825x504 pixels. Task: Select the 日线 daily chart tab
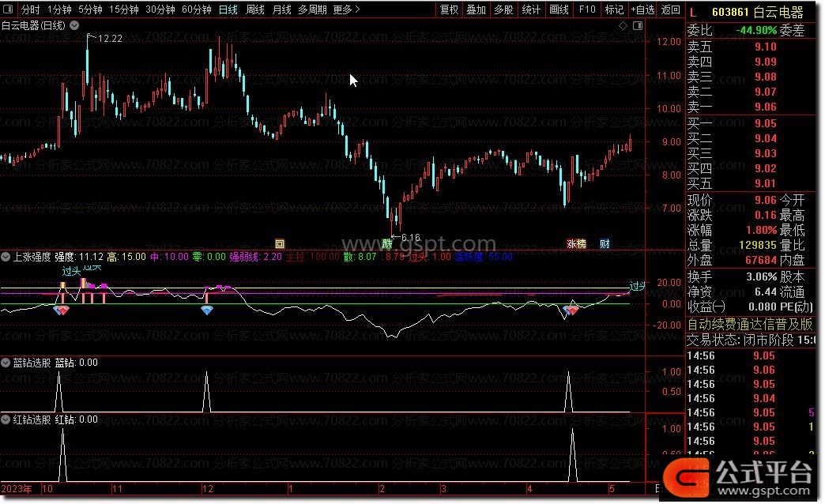[228, 9]
